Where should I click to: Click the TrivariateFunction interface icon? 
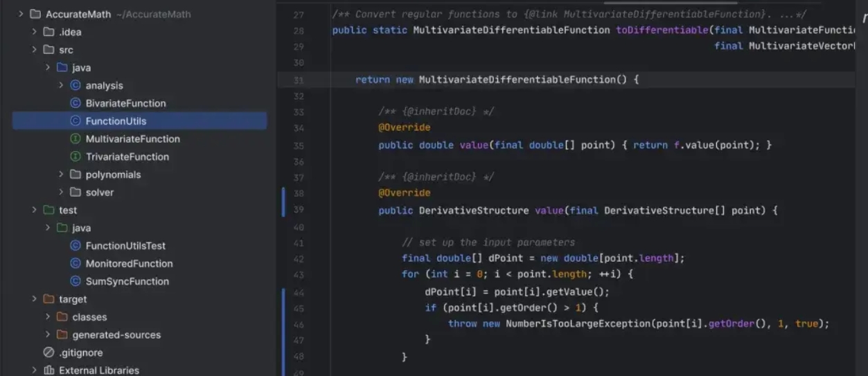(76, 157)
